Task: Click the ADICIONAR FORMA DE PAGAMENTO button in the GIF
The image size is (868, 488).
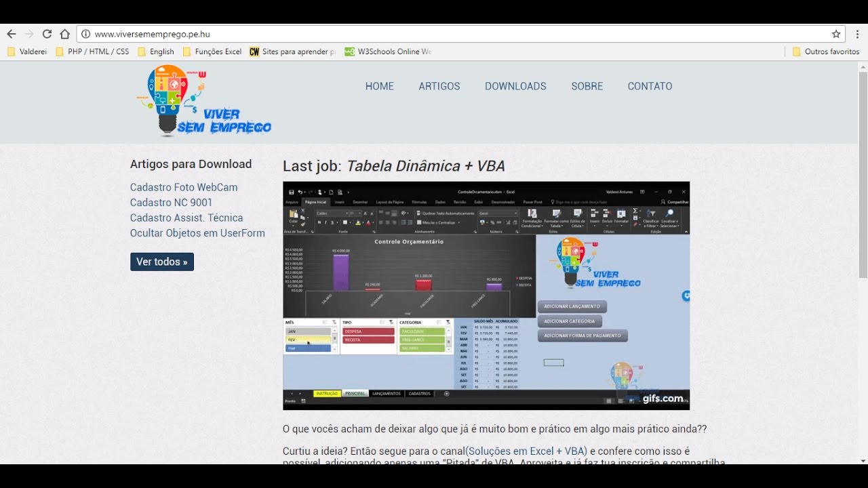Action: 583,335
